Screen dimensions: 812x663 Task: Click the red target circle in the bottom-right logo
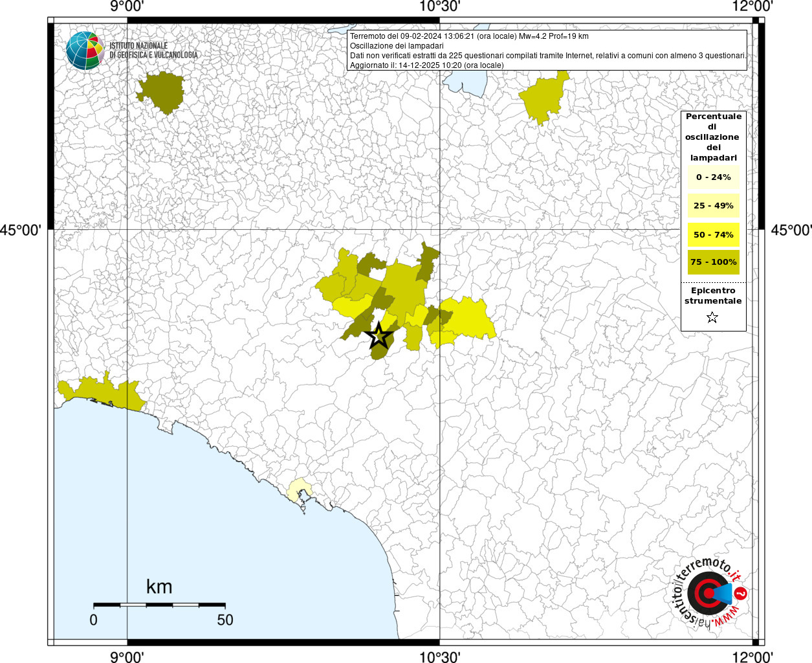tap(707, 593)
